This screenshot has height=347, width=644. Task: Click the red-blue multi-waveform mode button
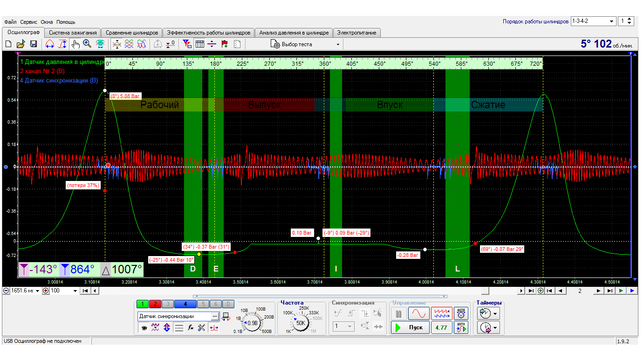pos(441,313)
